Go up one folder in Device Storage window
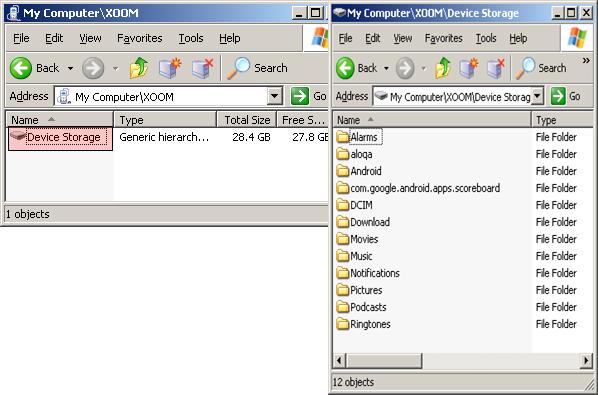The width and height of the screenshot is (598, 395). [443, 68]
